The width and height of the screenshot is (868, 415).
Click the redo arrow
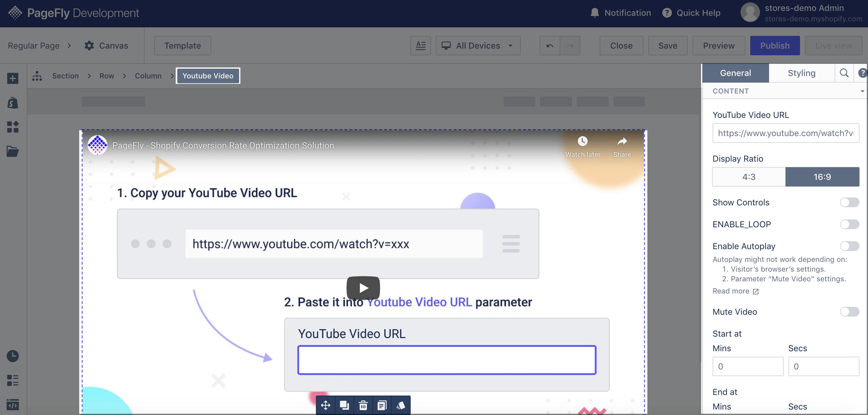tap(570, 46)
